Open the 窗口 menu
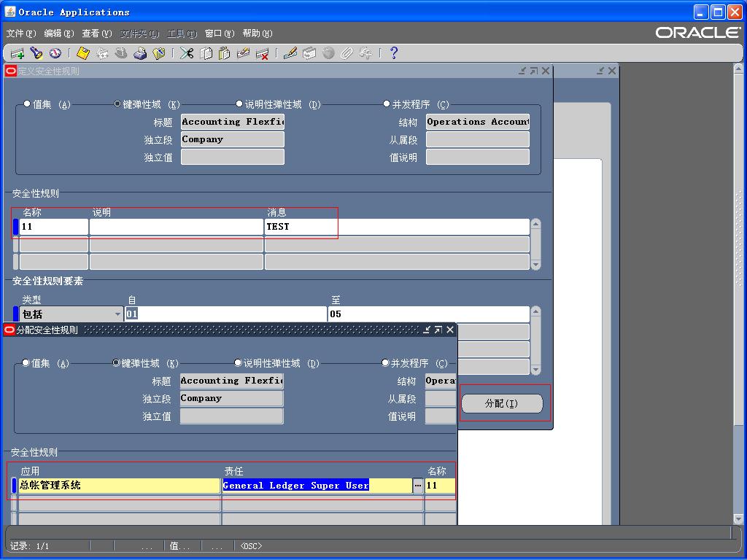 [x=220, y=34]
